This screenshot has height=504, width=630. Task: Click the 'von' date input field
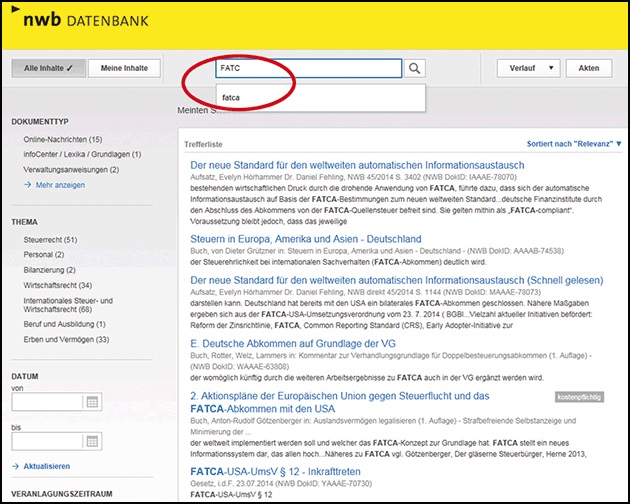coord(47,402)
